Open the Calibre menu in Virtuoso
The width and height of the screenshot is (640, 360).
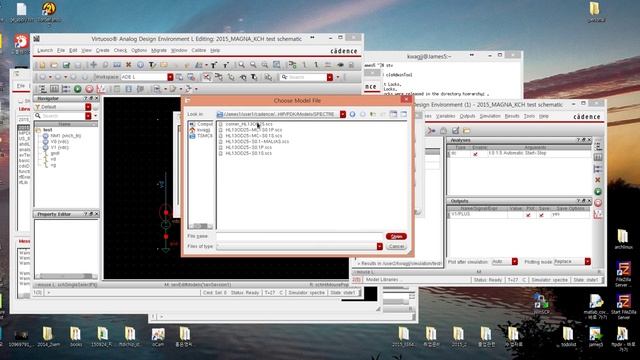coord(199,50)
